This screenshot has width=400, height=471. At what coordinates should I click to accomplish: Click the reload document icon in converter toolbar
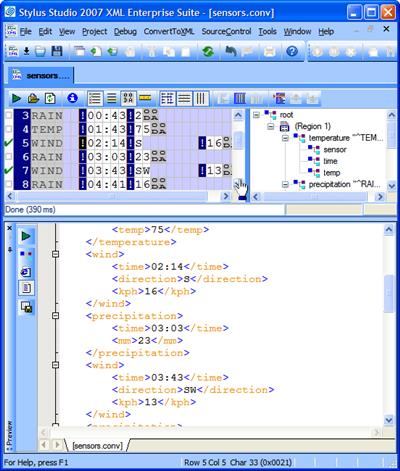[50, 98]
